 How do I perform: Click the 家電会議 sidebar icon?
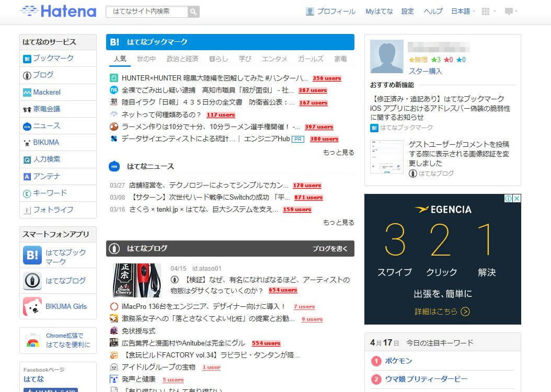[27, 109]
